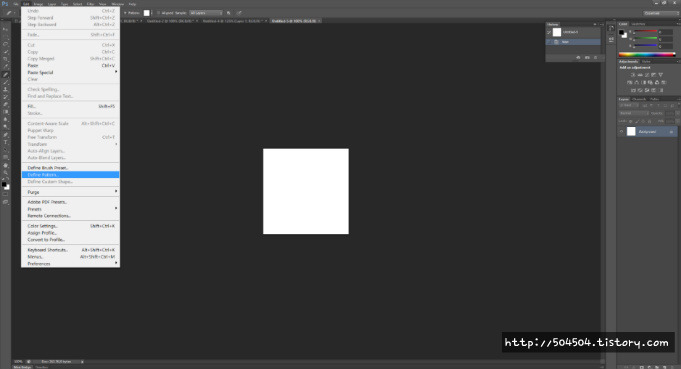Create new document from current state

578,57
